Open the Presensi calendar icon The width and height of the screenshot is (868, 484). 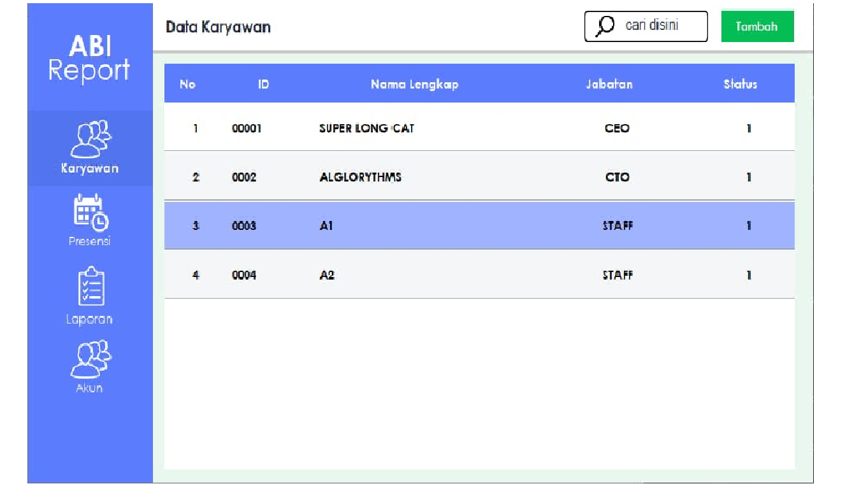[x=90, y=213]
